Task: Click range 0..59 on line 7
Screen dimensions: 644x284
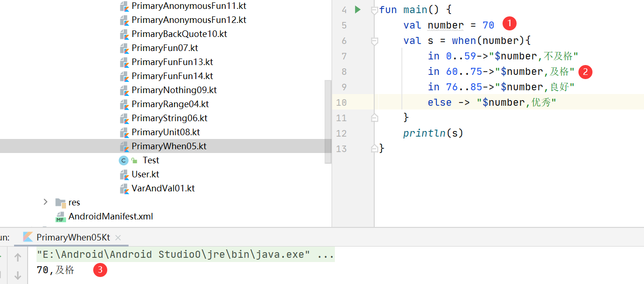Action: 461,56
